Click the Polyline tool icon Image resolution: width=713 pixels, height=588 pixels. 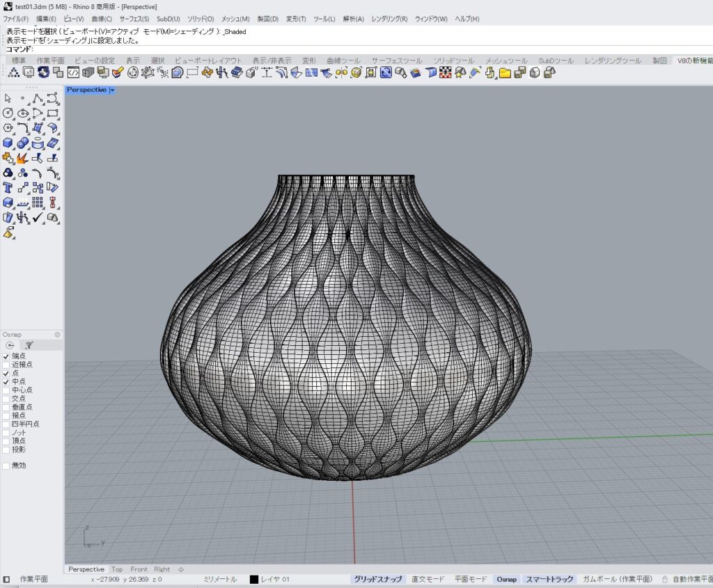[x=38, y=98]
